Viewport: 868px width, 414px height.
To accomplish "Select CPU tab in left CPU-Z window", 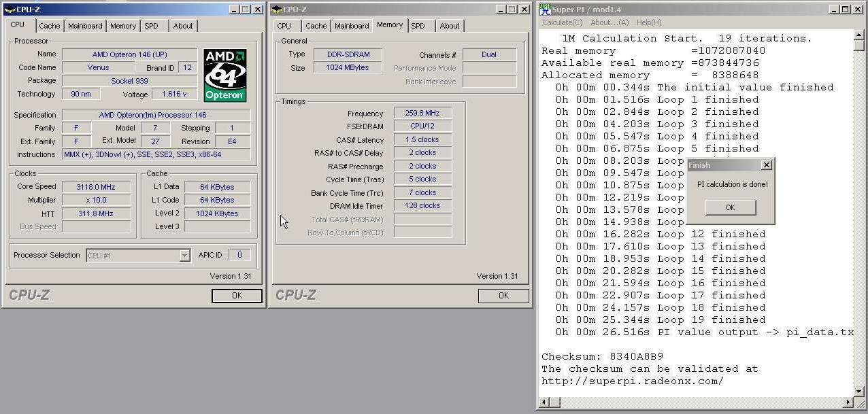I will [x=18, y=24].
